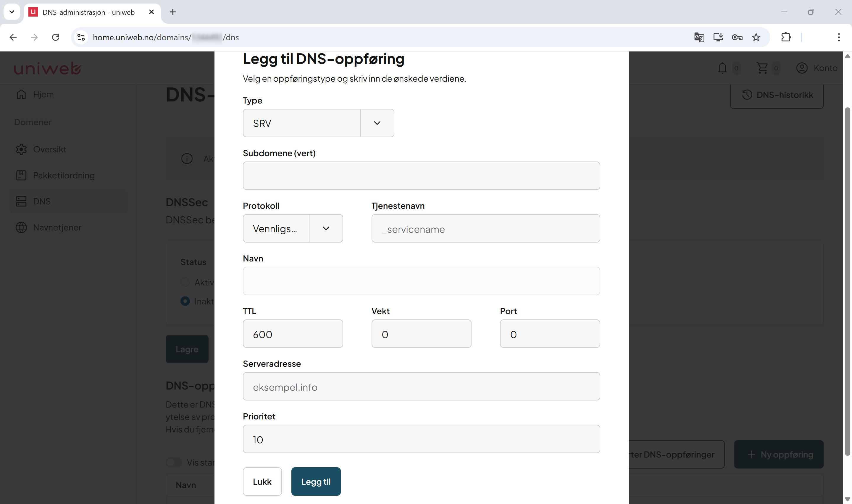This screenshot has width=852, height=504.
Task: Click the Hjem house icon
Action: click(21, 94)
